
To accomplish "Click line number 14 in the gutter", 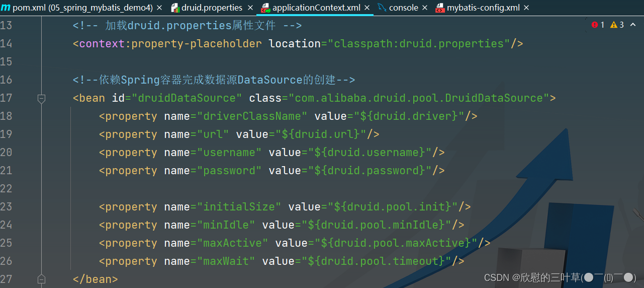I will (6, 44).
